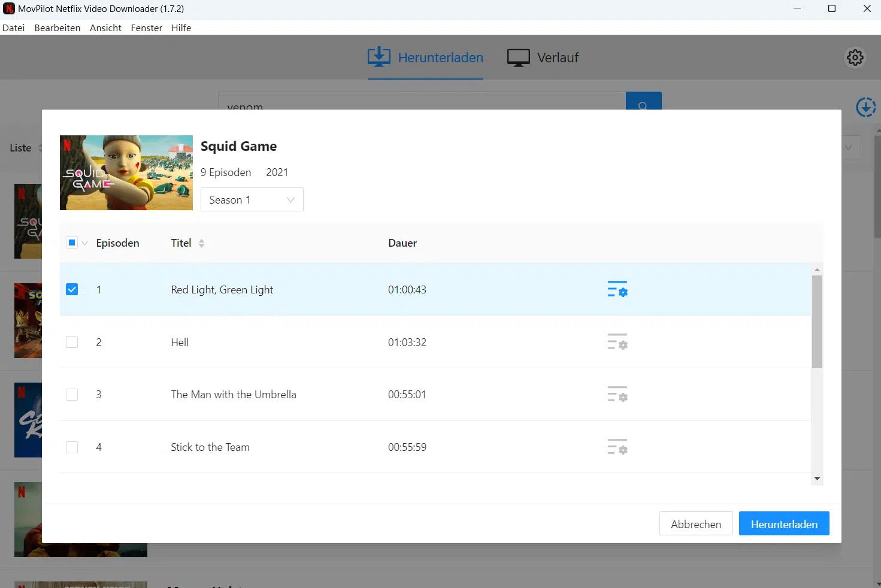Open the Bearbeiten menu
The height and width of the screenshot is (588, 881).
click(x=57, y=28)
